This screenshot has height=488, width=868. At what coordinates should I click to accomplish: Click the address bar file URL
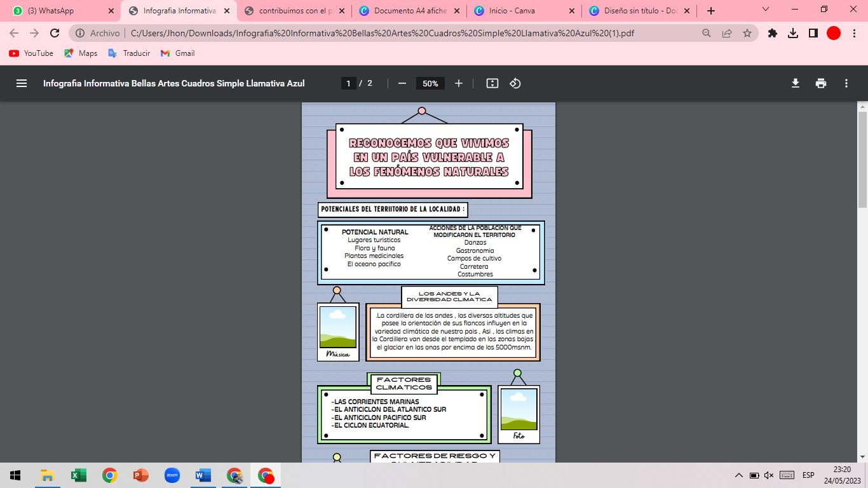point(383,33)
